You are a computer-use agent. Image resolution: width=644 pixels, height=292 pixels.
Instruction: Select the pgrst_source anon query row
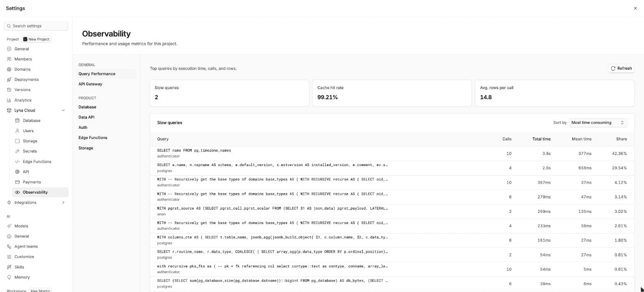tap(392, 211)
